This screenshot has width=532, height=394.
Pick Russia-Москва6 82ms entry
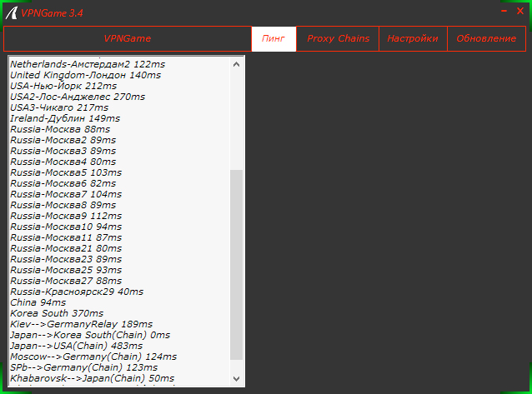coord(63,183)
